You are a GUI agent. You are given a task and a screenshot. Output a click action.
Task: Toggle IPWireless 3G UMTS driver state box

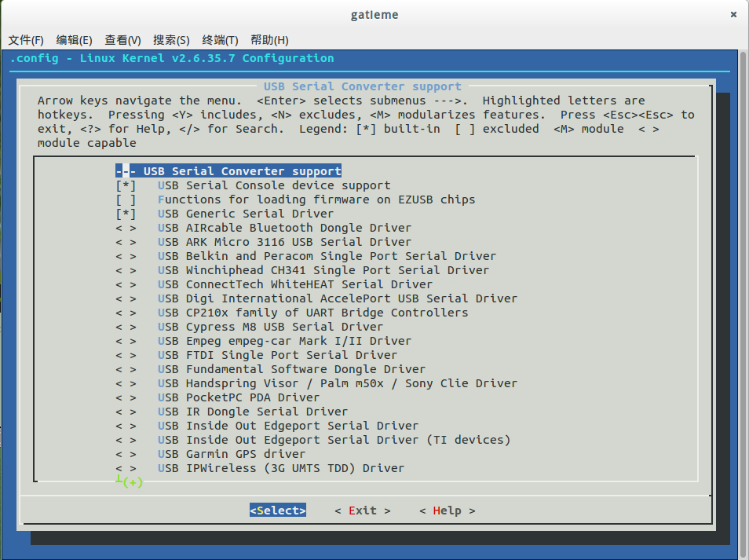[x=126, y=468]
